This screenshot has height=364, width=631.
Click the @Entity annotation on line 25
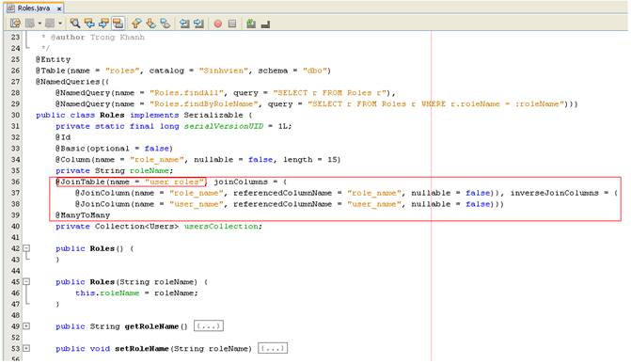pyautogui.click(x=53, y=59)
